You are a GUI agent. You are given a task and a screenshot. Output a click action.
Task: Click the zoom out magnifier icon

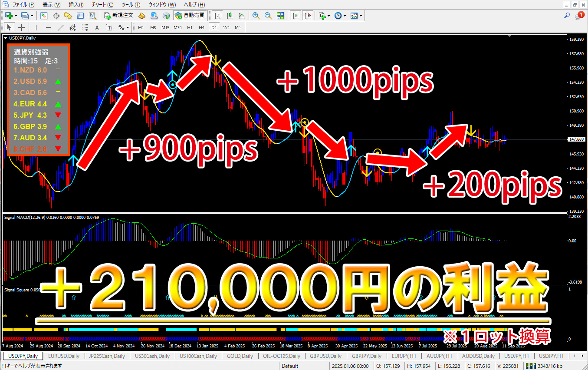point(268,16)
